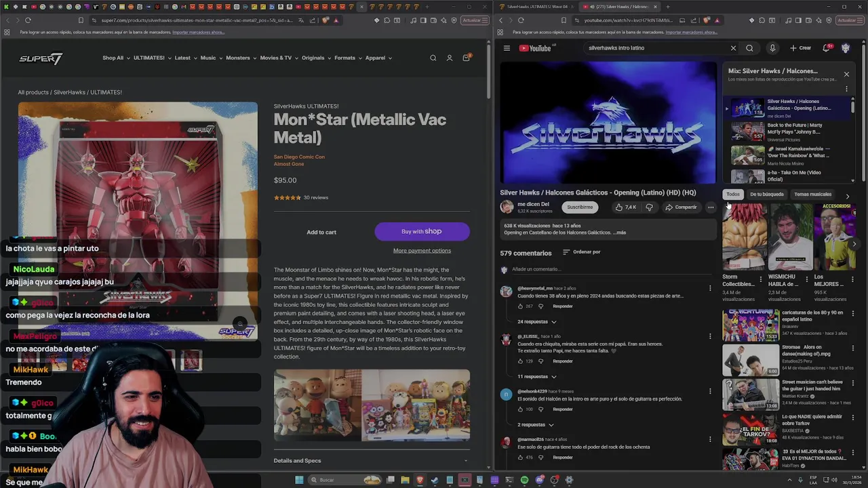Screen dimensions: 868x488
Task: Open File Explorer from the taskbar
Action: click(405, 480)
